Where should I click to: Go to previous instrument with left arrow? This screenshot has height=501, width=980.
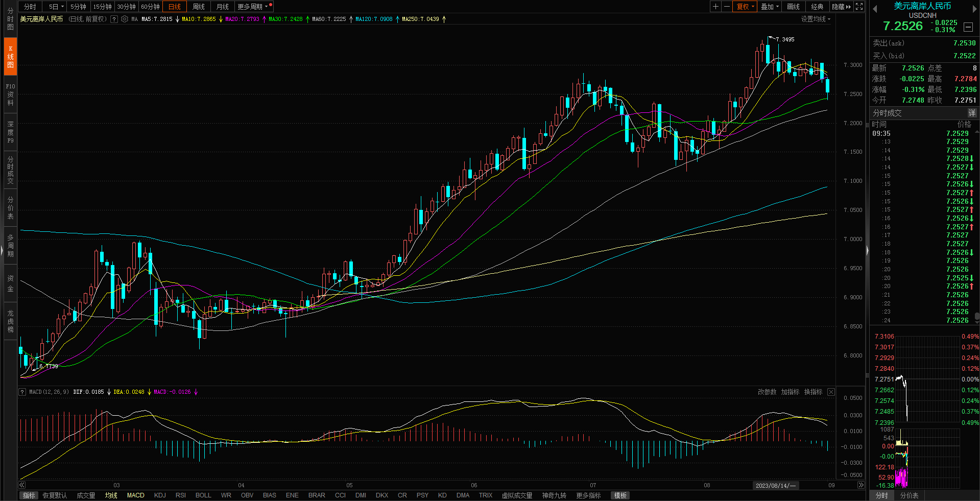point(875,9)
